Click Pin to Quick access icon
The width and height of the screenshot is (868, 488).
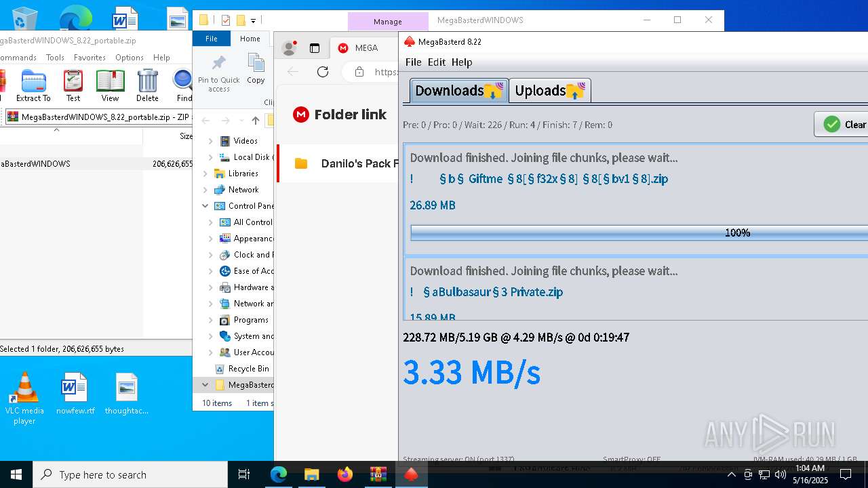tap(218, 73)
